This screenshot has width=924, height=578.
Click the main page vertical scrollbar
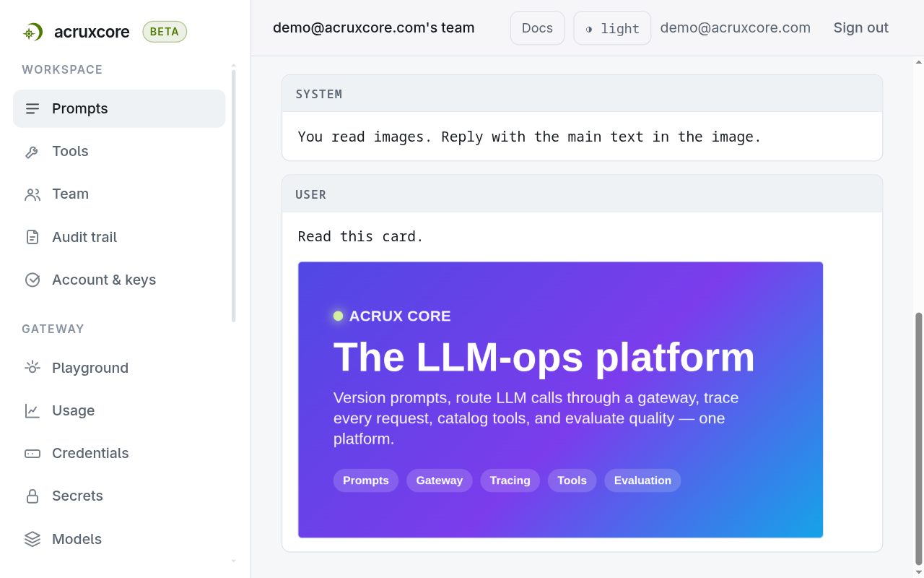click(x=918, y=438)
